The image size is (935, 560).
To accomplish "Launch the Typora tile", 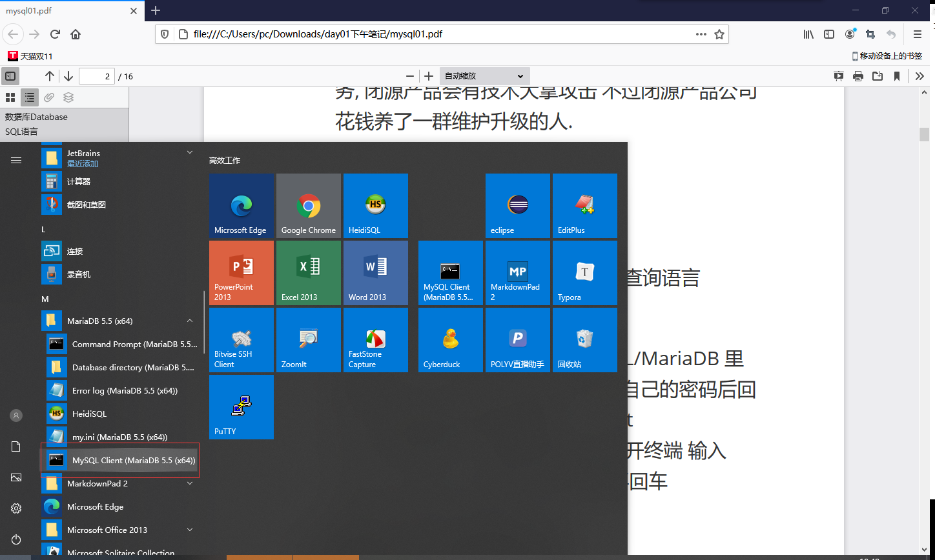I will (x=585, y=273).
